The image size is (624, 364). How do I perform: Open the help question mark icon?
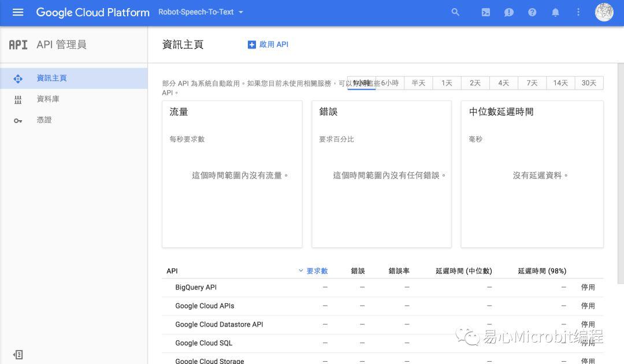coord(532,12)
